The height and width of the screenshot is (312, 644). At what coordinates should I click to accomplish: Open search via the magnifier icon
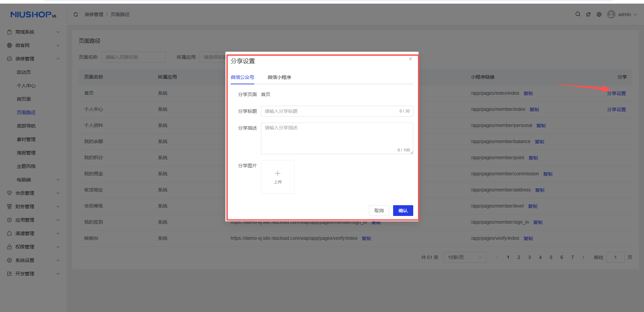point(578,14)
